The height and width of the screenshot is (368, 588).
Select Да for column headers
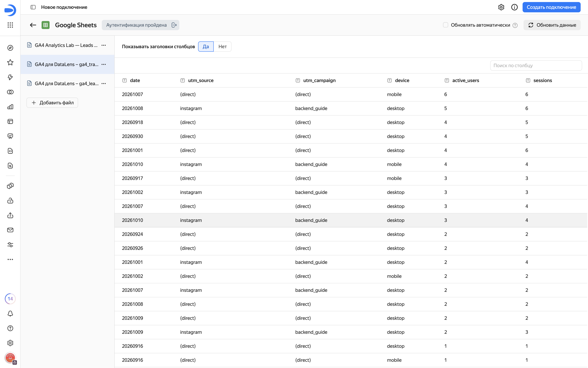pos(206,47)
